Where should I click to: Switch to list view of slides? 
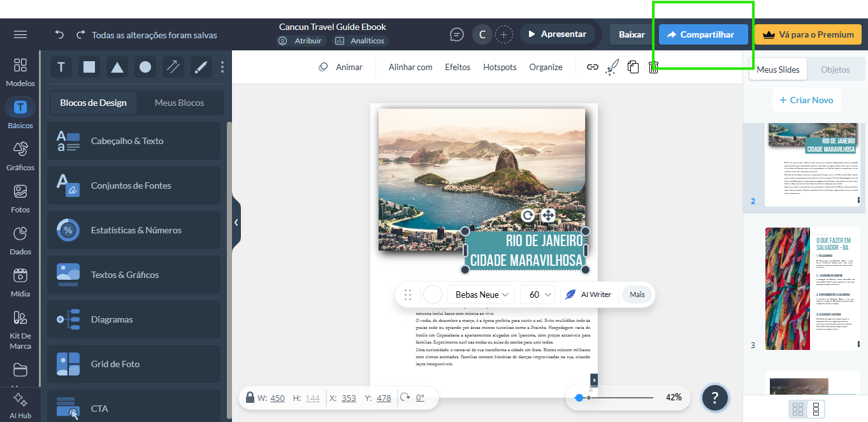click(816, 409)
